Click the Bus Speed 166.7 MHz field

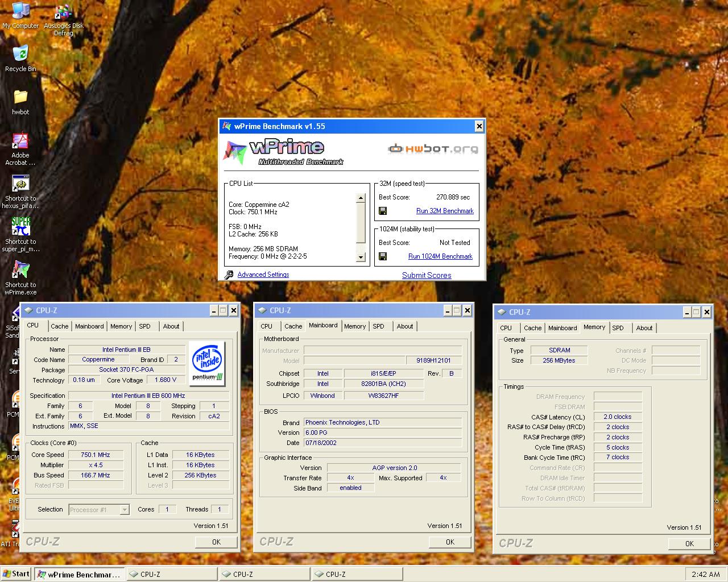click(x=96, y=475)
